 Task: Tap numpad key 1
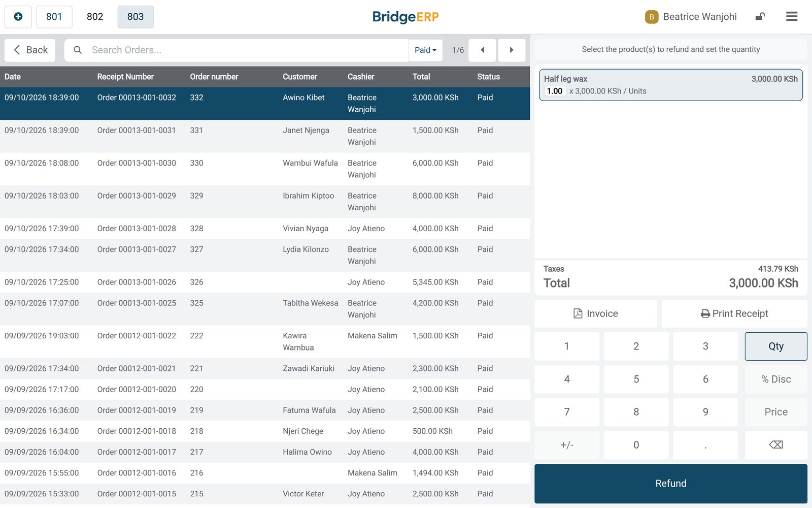tap(566, 346)
